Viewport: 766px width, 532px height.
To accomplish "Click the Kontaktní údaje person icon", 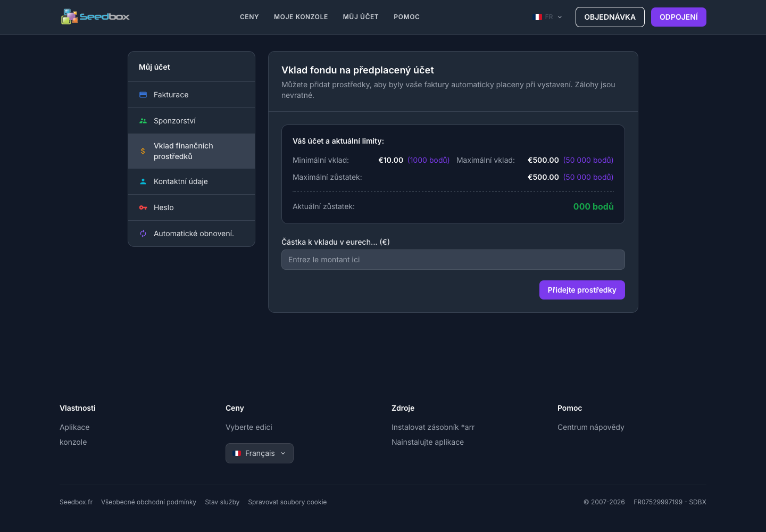I will [x=143, y=181].
